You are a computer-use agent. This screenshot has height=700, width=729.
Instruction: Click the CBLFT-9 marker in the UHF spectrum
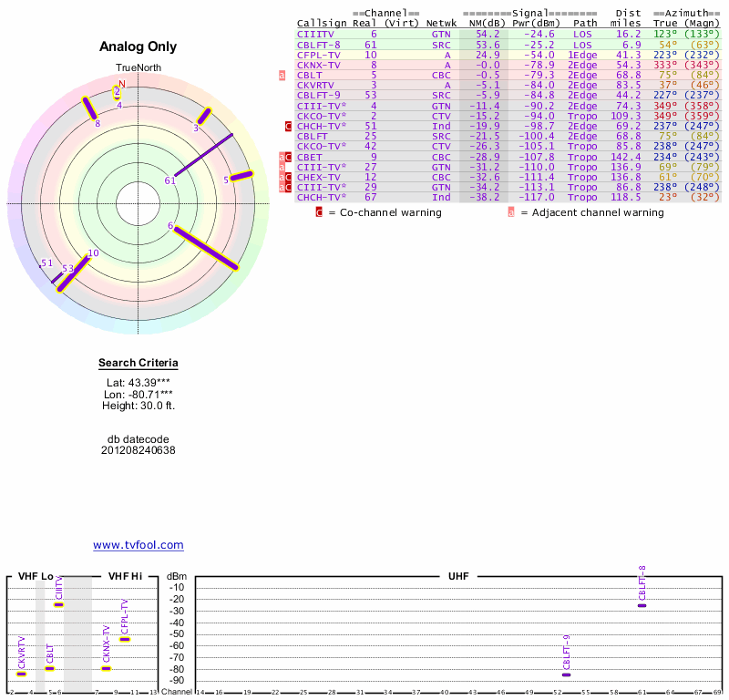click(x=566, y=674)
